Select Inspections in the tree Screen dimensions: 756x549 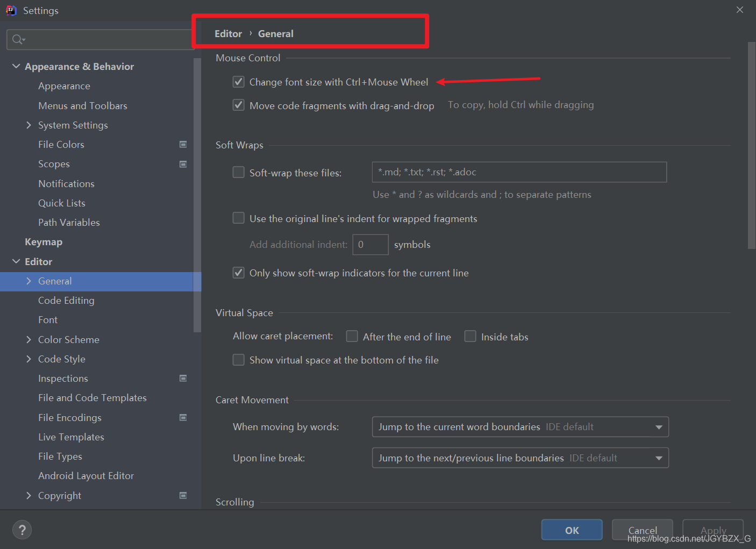click(63, 379)
